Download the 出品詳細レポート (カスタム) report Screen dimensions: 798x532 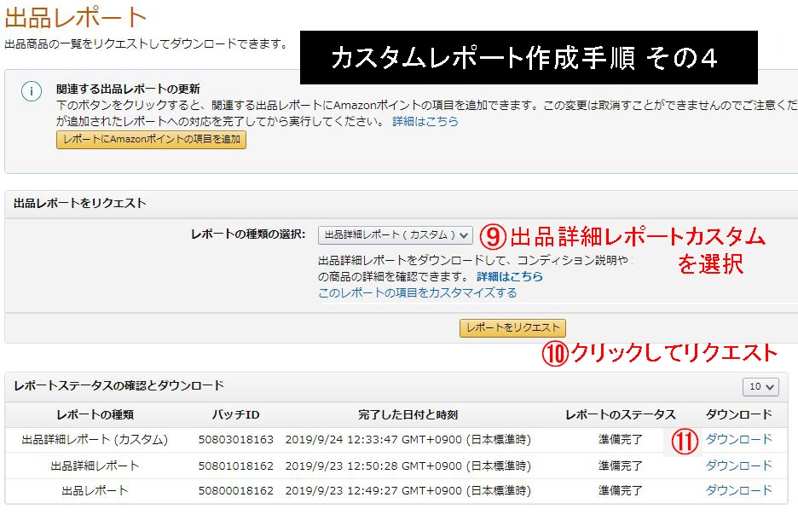coord(738,439)
